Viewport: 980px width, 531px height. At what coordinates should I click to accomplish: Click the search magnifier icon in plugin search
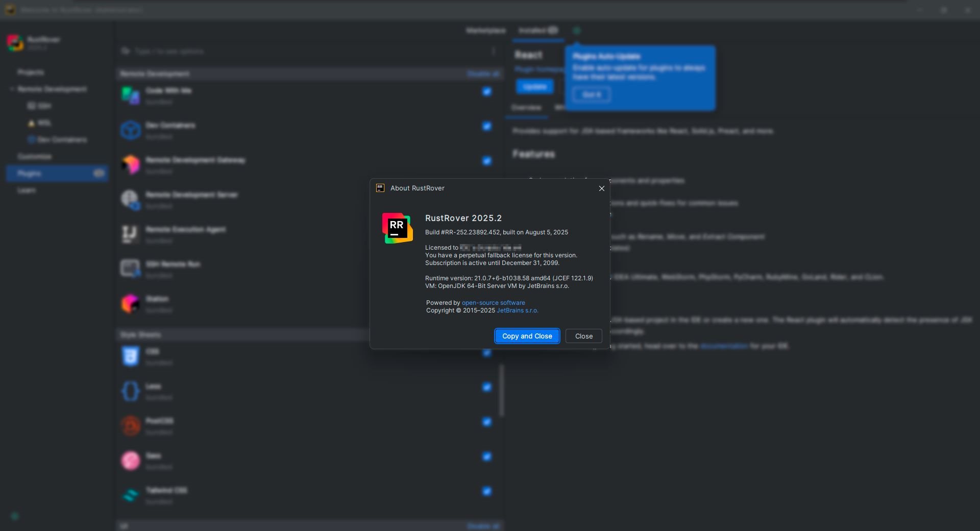[126, 51]
